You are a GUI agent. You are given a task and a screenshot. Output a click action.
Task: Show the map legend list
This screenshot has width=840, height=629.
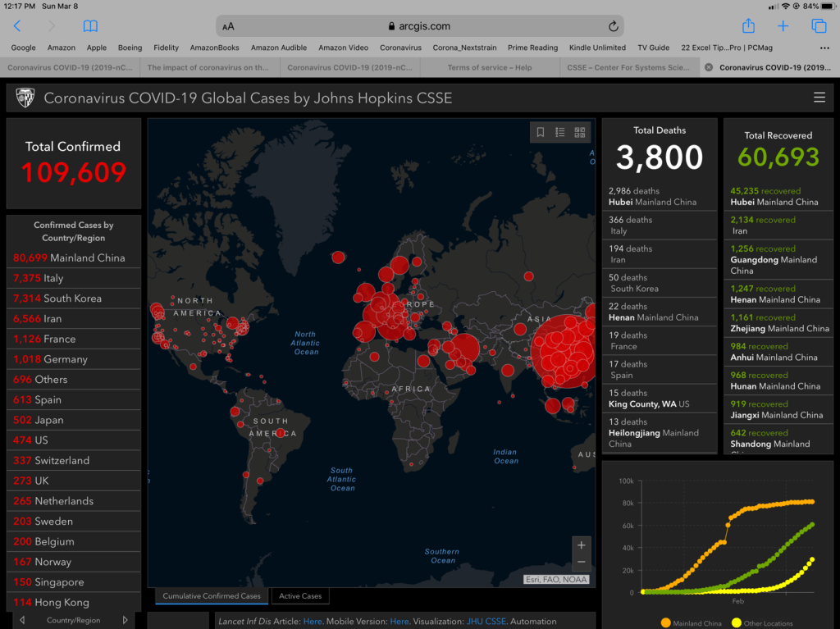[560, 132]
